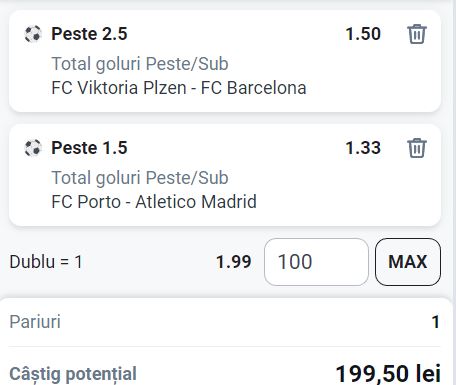Screen dimensions: 456x385
Task: Click the 1.33 odds value
Action: click(363, 148)
